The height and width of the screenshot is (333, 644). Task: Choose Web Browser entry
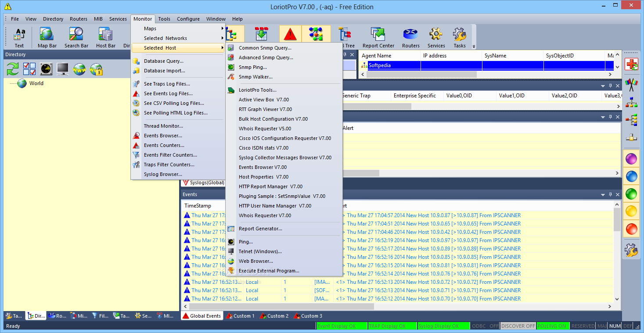click(284, 261)
